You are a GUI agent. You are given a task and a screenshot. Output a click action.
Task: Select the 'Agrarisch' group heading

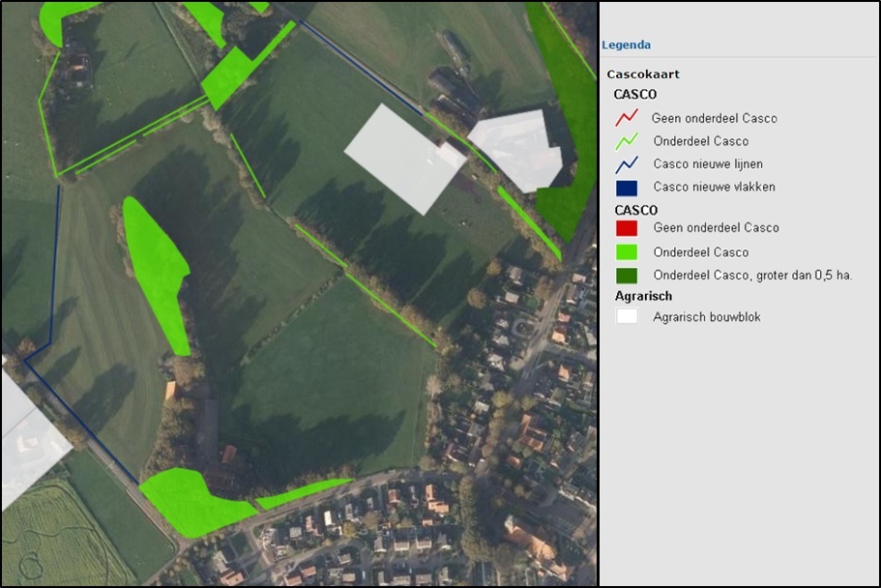pyautogui.click(x=643, y=296)
